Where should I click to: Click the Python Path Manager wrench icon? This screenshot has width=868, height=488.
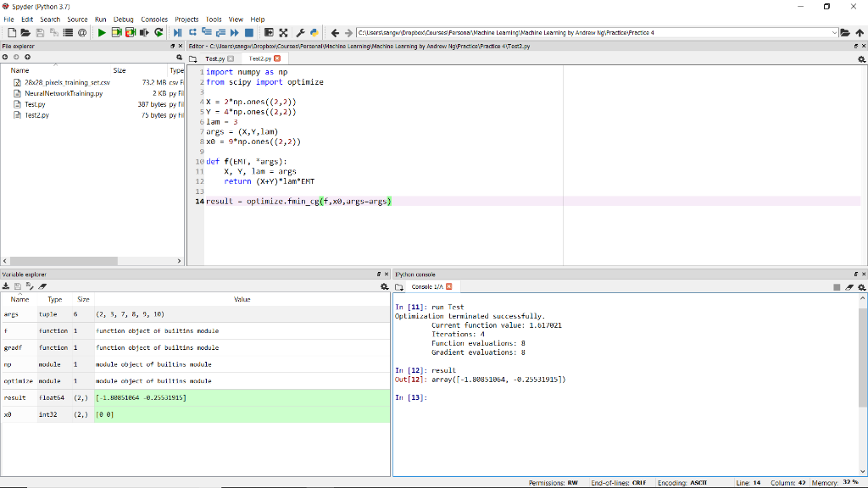[x=300, y=34]
